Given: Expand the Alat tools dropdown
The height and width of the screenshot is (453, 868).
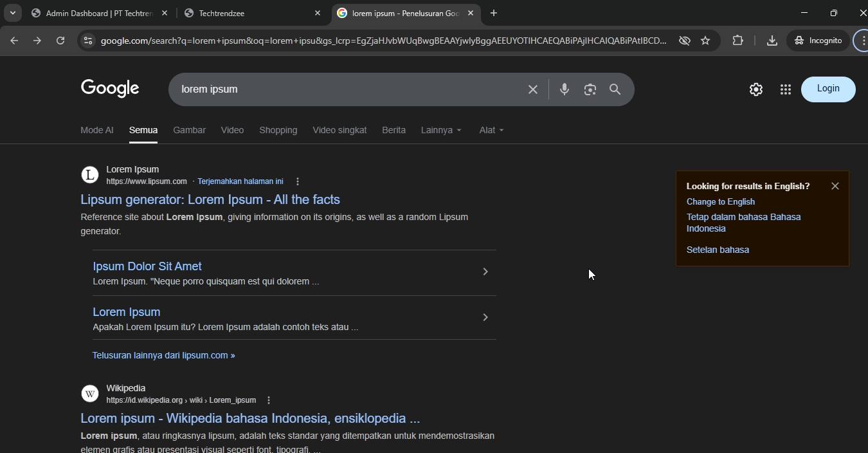Looking at the screenshot, I should tap(491, 130).
